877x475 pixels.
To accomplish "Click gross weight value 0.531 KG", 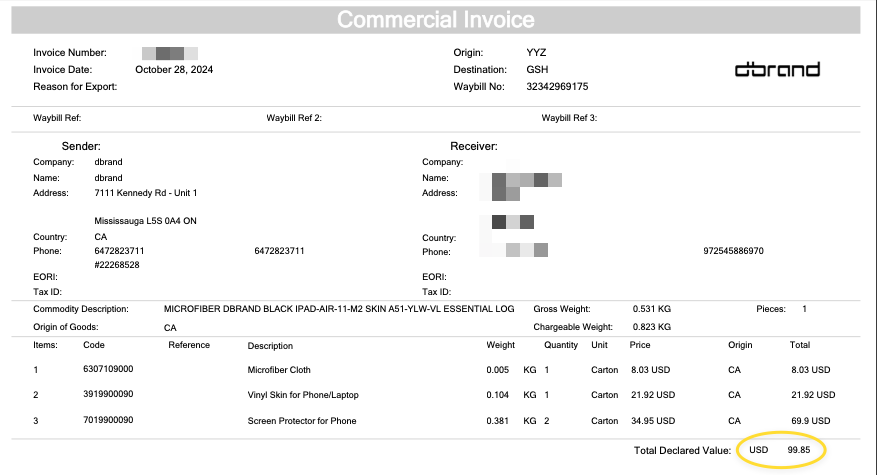I will click(652, 309).
